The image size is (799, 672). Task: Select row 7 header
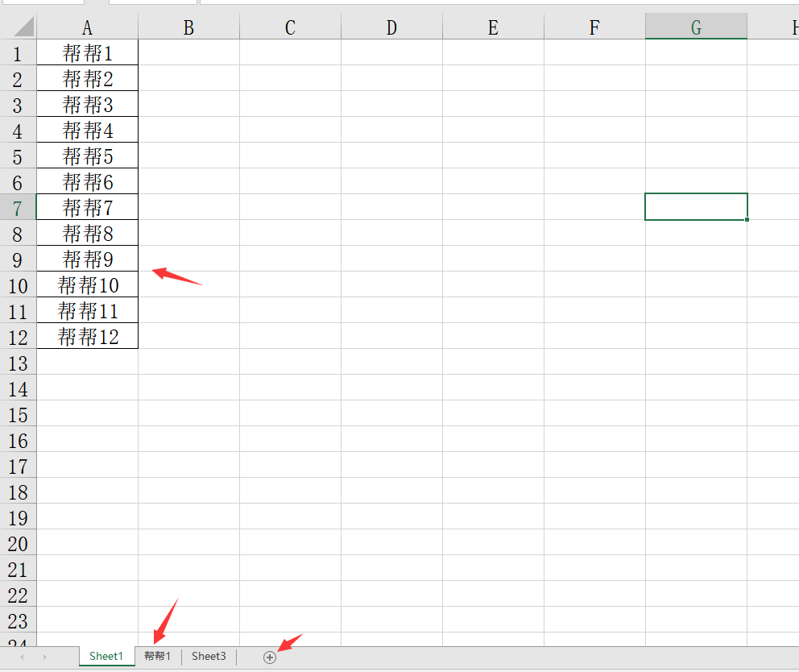click(18, 208)
